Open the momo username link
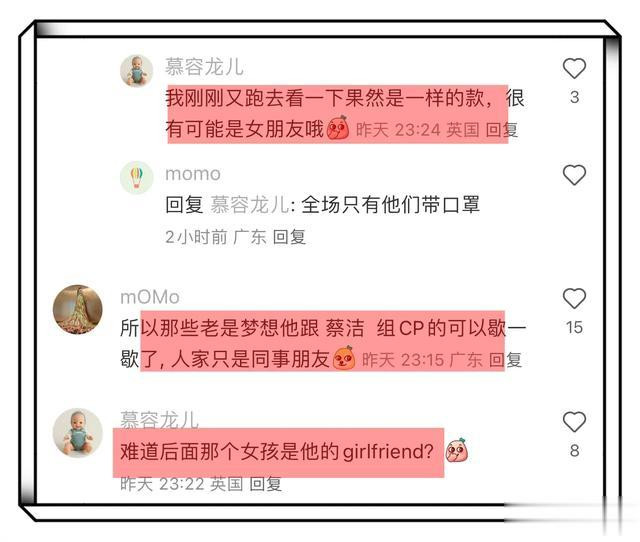This screenshot has height=542, width=640. click(x=193, y=174)
